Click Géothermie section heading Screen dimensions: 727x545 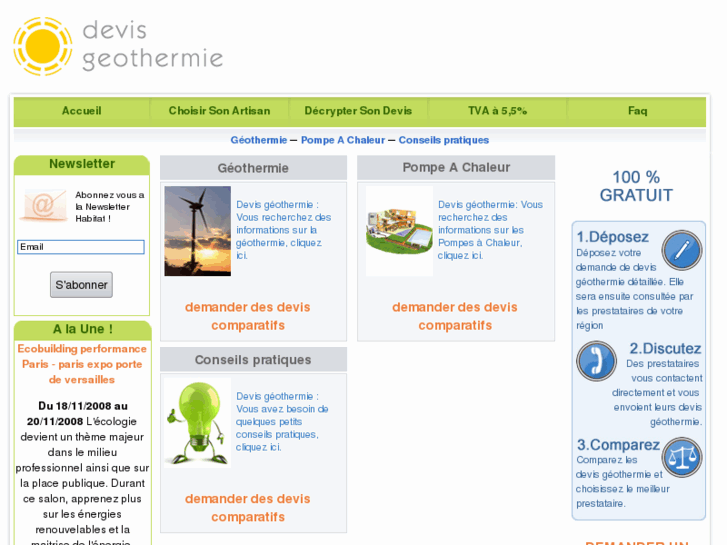[x=253, y=168]
